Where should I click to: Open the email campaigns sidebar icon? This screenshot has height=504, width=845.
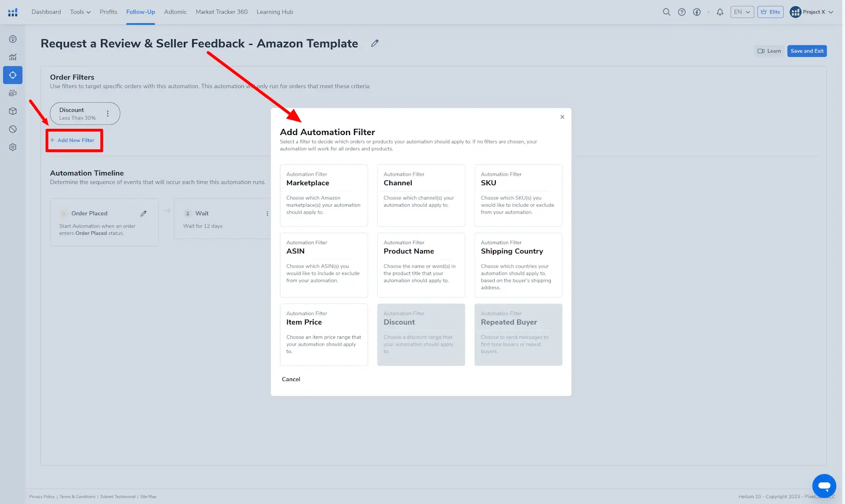[13, 93]
